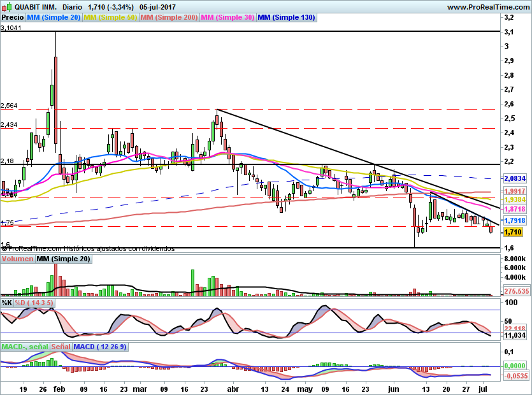The image size is (532, 395).
Task: Click the blue 2,0834 moving average value tag
Action: point(514,180)
